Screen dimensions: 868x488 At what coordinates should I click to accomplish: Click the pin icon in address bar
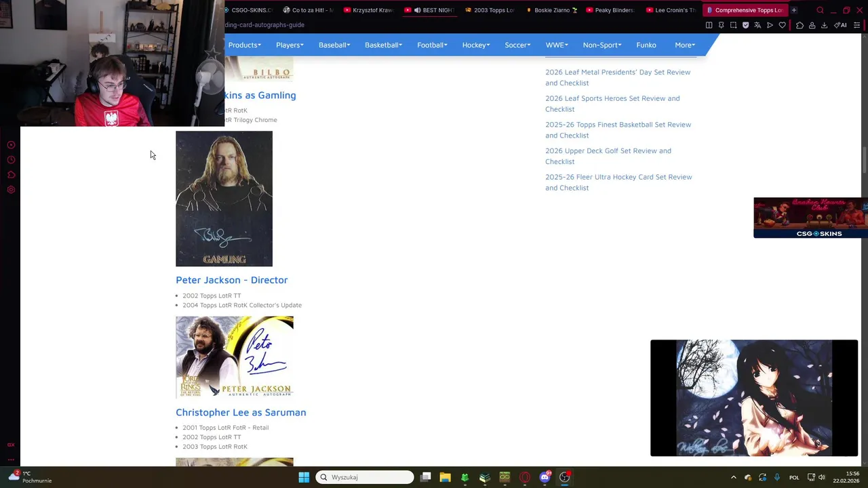721,25
